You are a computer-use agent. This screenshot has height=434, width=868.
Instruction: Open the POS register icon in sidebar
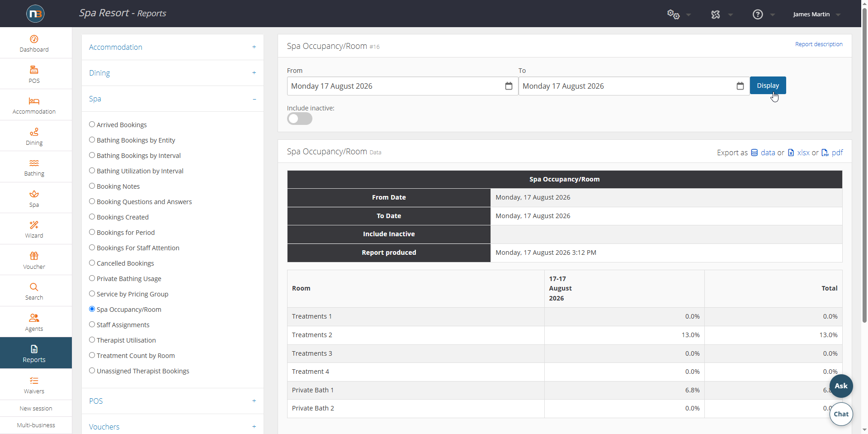pyautogui.click(x=34, y=70)
